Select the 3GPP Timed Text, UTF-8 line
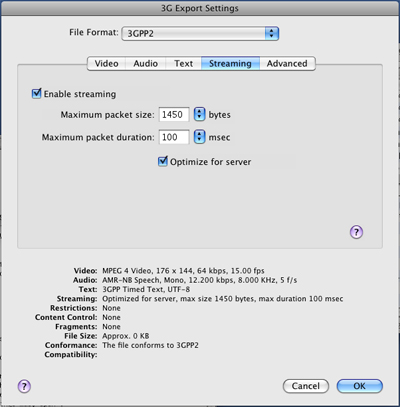The image size is (400, 407). 146,289
